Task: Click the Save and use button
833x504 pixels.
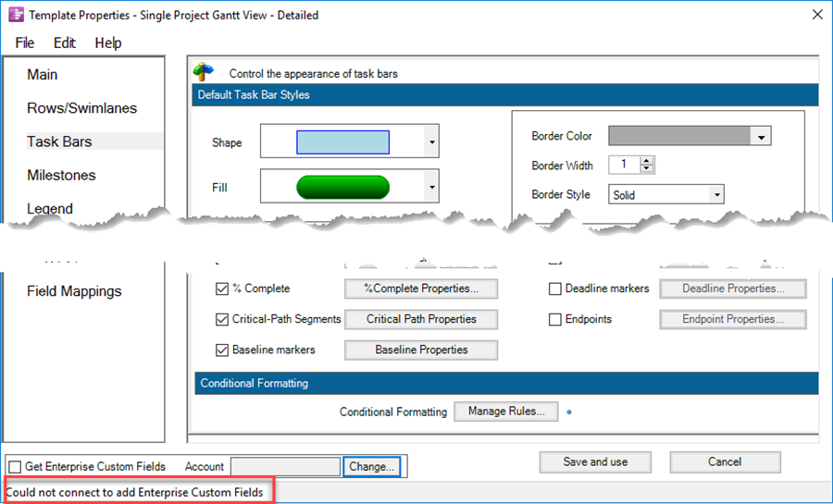Action: click(x=595, y=462)
